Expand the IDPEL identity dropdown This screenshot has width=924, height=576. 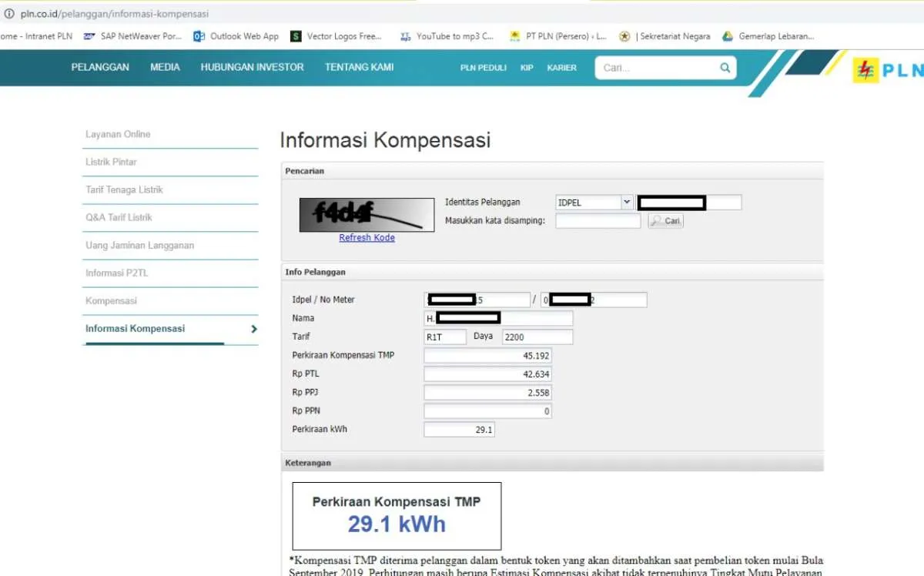tap(626, 203)
